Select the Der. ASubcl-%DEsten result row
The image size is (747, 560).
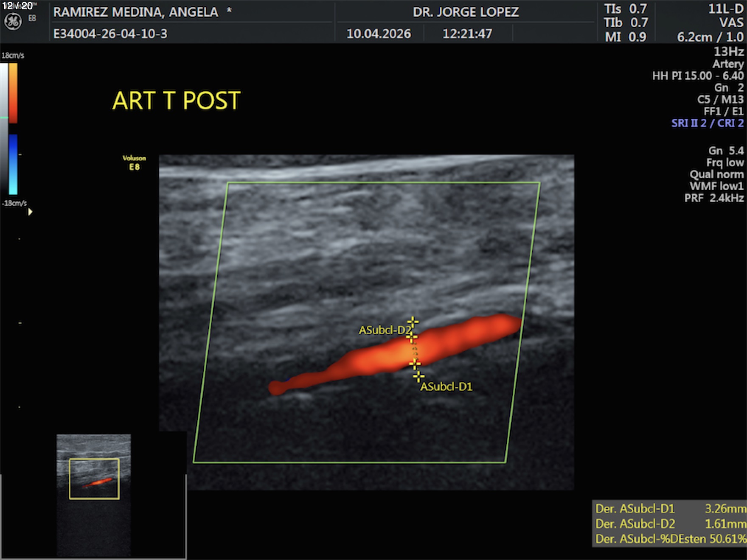pyautogui.click(x=670, y=539)
